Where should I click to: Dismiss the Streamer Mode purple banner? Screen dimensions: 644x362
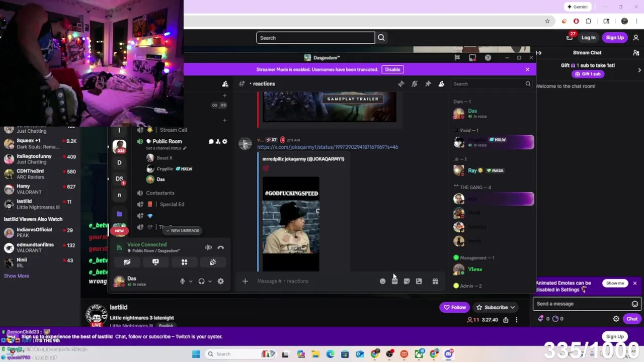point(527,69)
